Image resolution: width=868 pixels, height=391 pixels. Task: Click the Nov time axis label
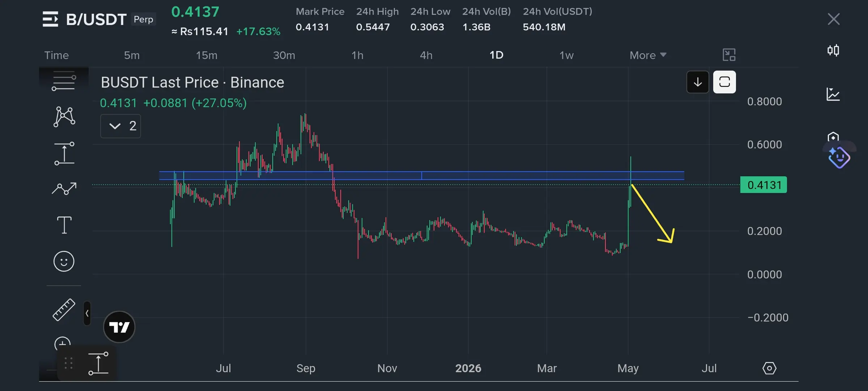coord(387,369)
